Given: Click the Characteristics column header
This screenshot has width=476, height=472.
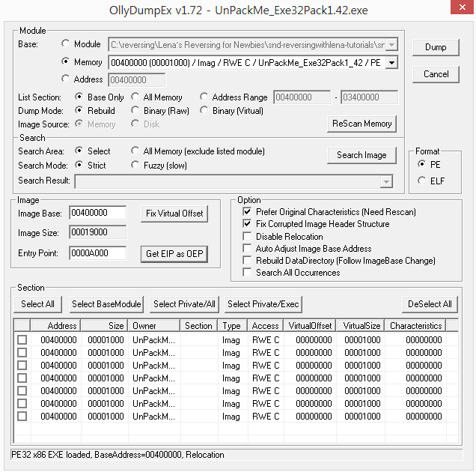Looking at the screenshot, I should click(x=415, y=325).
